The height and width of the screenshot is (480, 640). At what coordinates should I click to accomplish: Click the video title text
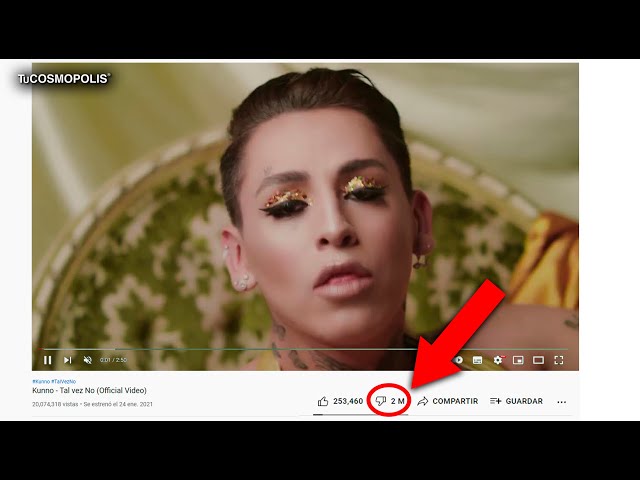click(x=89, y=390)
